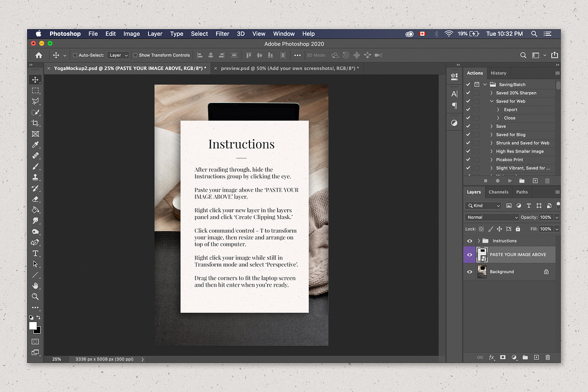Click the foreground color swatch
Image resolution: width=588 pixels, height=392 pixels.
[33, 326]
